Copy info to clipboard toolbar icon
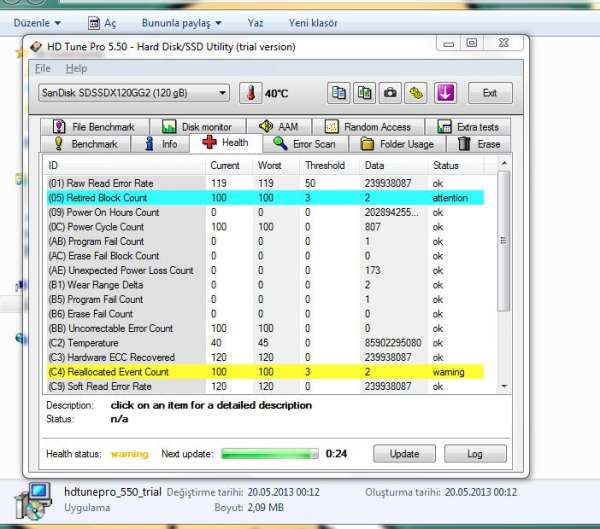 (x=339, y=93)
